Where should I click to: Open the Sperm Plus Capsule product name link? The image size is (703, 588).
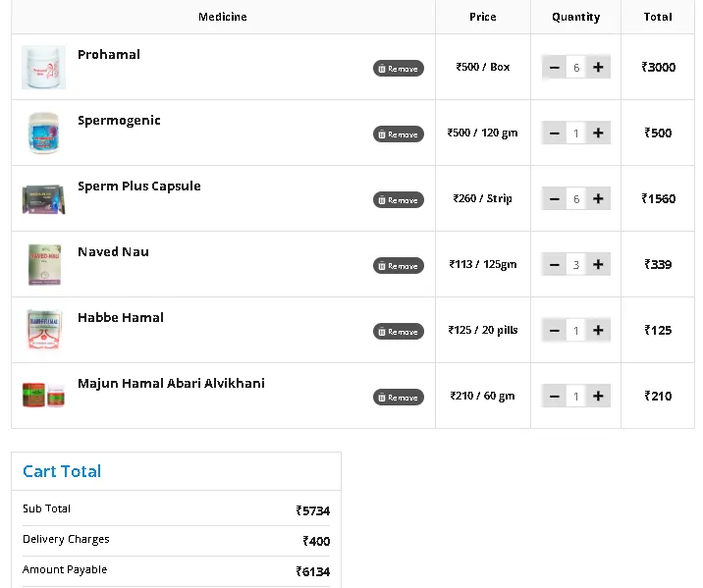tap(139, 186)
